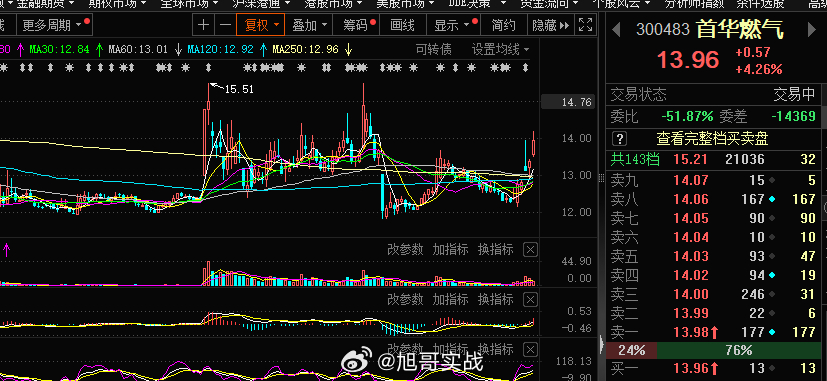
Task: Open the 显示 display dropdown
Action: 454,25
